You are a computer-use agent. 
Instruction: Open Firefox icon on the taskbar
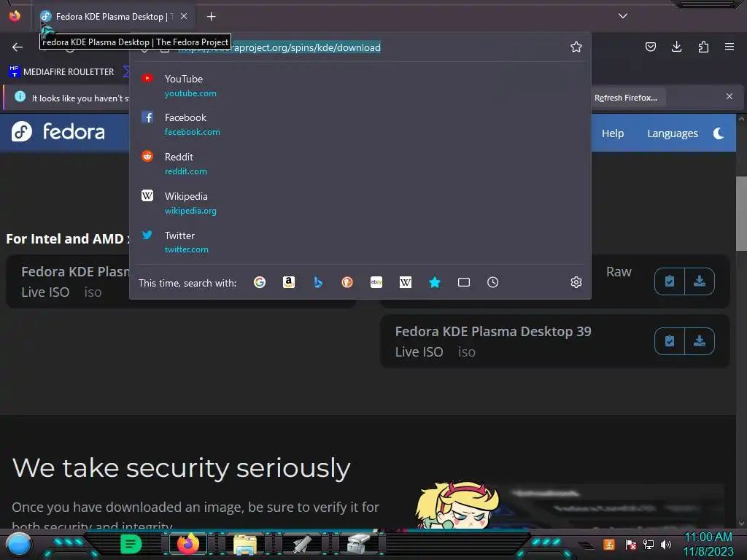pos(188,544)
